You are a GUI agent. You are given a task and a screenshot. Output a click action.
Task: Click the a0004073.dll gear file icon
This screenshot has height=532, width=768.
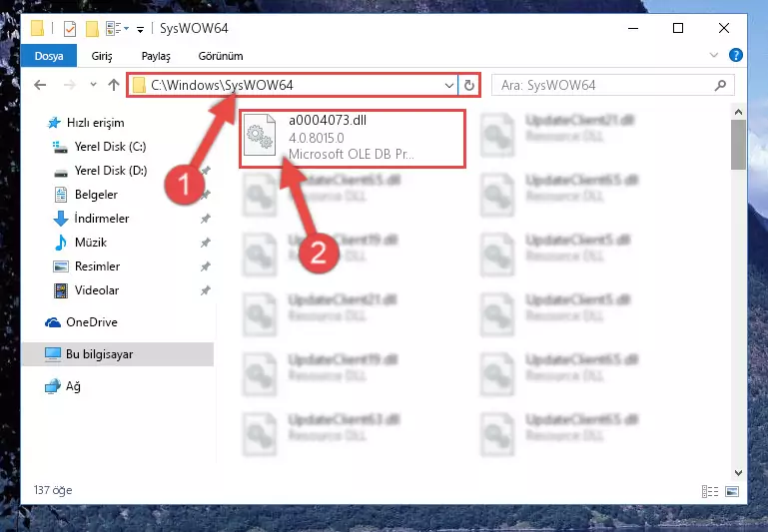[x=260, y=135]
